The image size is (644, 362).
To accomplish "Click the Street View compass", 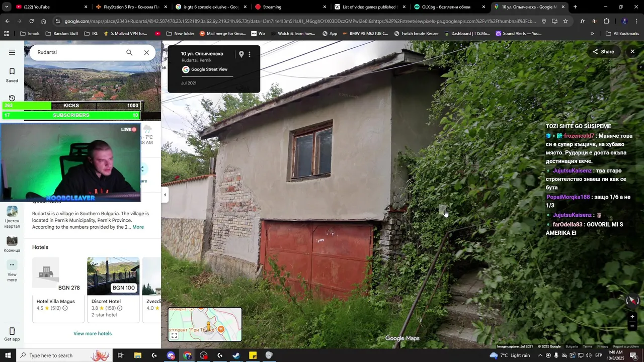I will coord(632,301).
